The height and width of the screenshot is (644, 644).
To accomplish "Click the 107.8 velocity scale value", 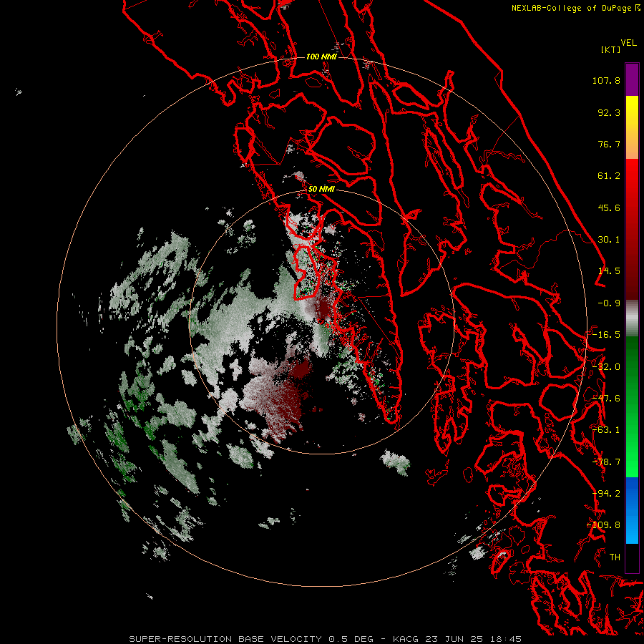I will (x=606, y=80).
